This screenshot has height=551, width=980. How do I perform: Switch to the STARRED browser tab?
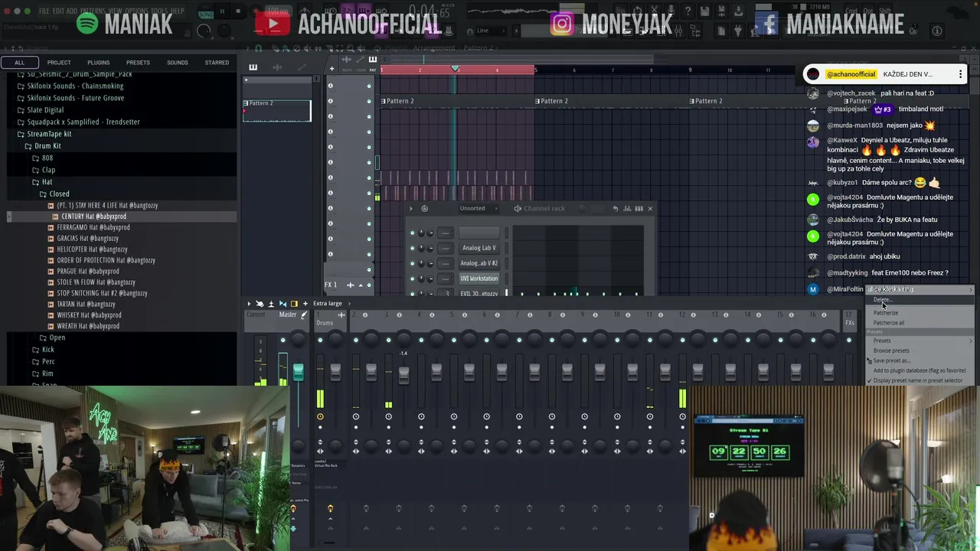click(x=217, y=63)
